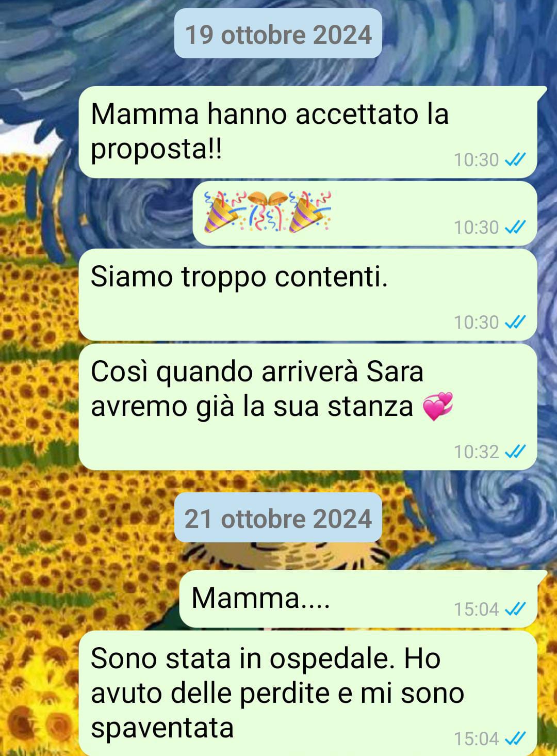Tap double check marks beside 10:32 timestamp
This screenshot has width=557, height=756.
[x=515, y=452]
